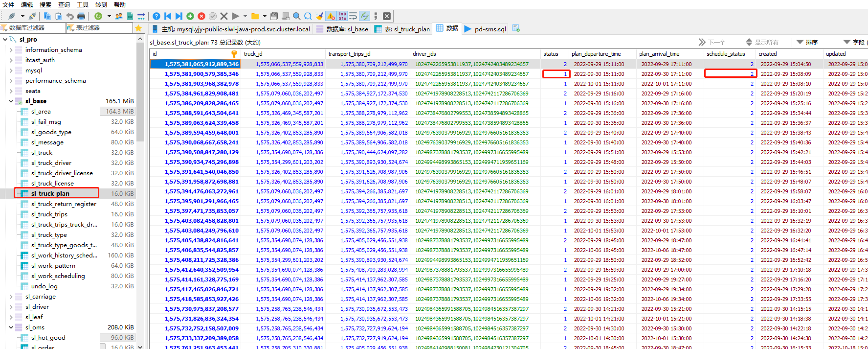The width and height of the screenshot is (868, 349).
Task: Open the pd-sms.sql query tab
Action: [485, 29]
